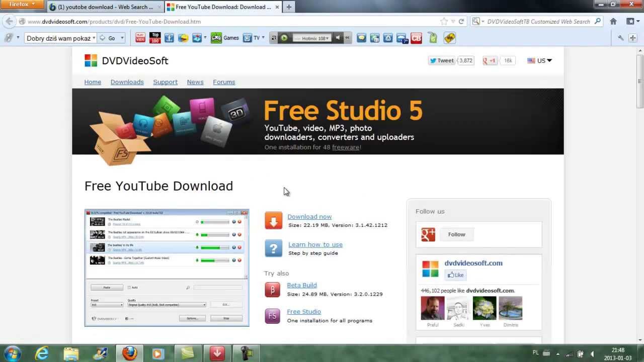This screenshot has height=362, width=644.
Task: Switch to the youtobe download Web Search tab
Action: [105, 7]
